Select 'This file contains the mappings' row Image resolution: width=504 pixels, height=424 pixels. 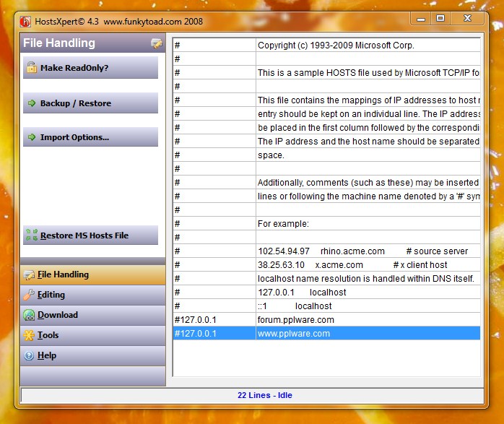pyautogui.click(x=326, y=100)
